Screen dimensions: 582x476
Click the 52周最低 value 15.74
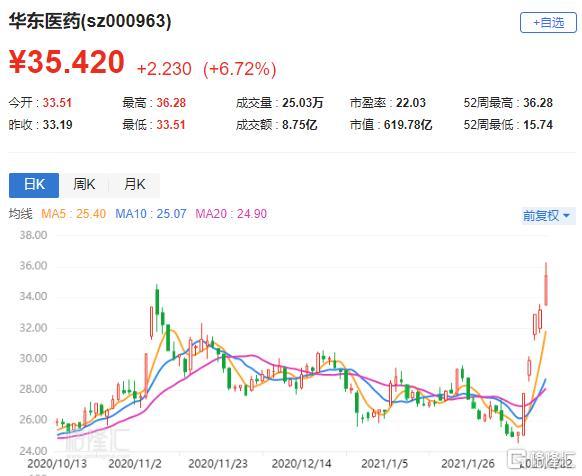[x=538, y=125]
